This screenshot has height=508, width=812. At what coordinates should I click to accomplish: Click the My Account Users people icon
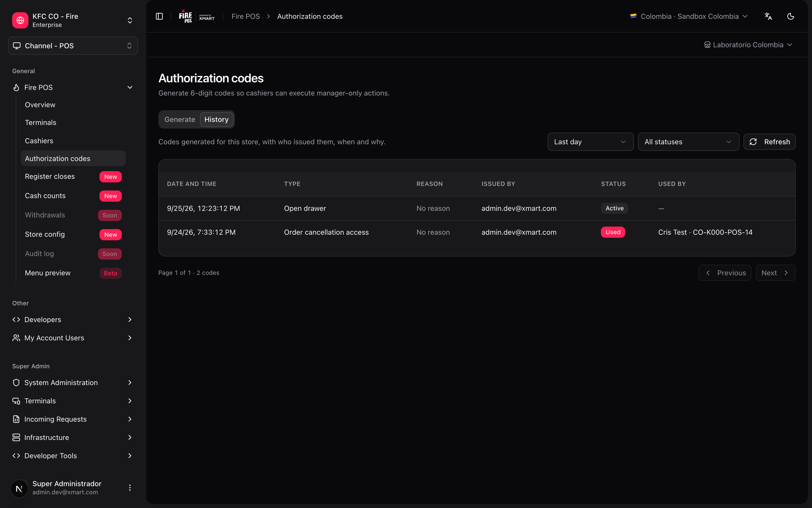pos(16,338)
